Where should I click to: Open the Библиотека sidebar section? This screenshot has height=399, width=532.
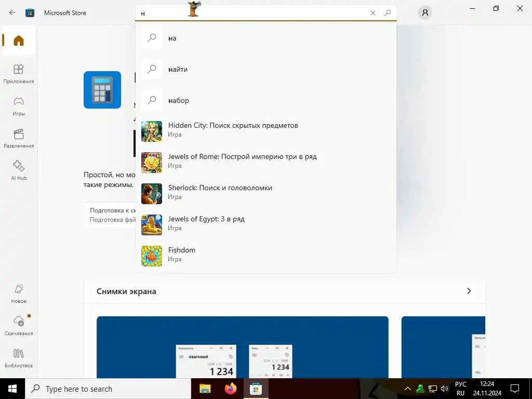[19, 358]
